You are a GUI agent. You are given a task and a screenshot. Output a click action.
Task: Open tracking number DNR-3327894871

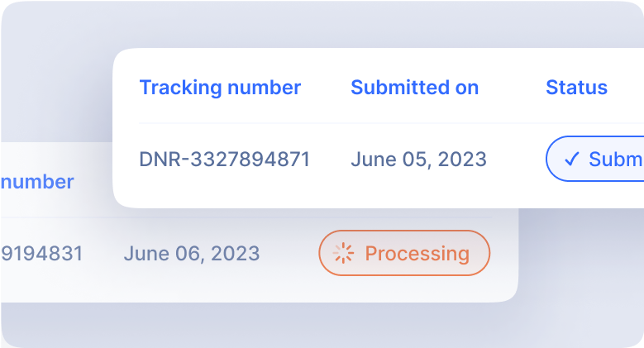click(225, 159)
